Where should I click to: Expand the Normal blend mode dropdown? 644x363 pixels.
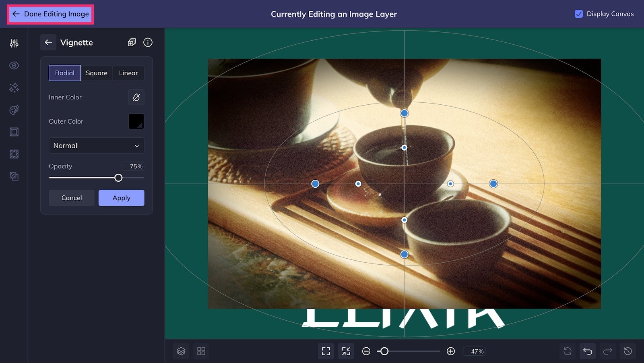click(x=96, y=145)
